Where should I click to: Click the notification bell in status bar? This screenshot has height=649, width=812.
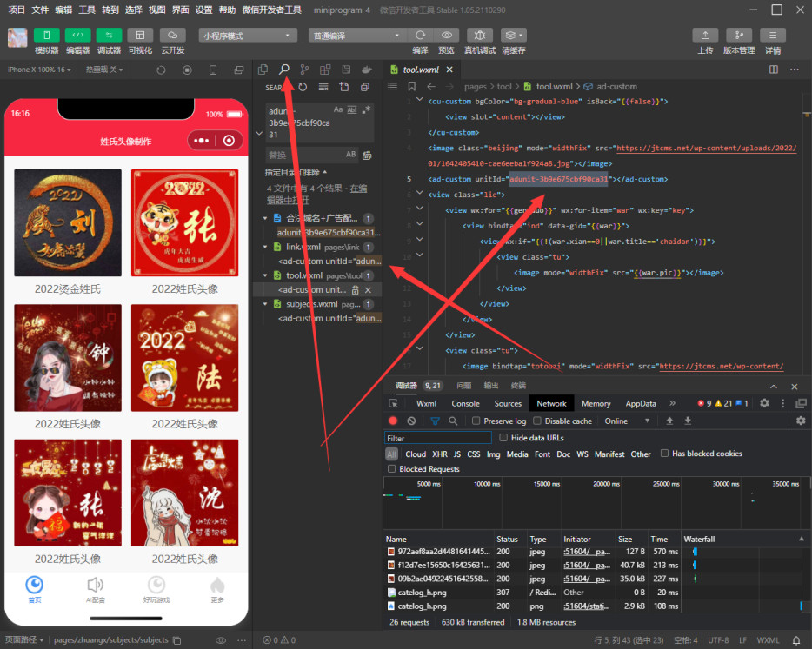tap(796, 640)
